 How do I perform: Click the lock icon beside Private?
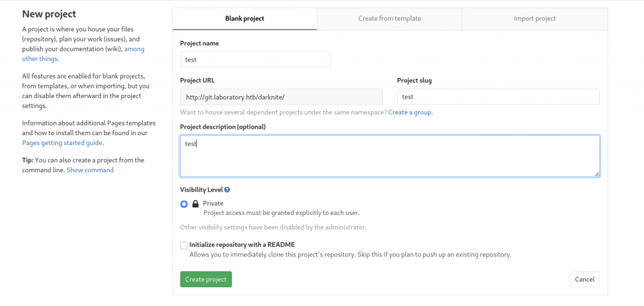point(196,204)
